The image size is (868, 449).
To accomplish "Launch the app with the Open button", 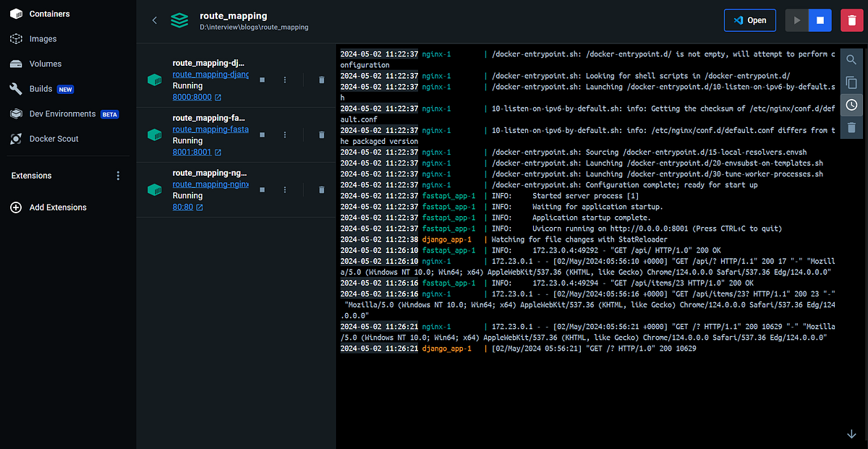I will [749, 20].
